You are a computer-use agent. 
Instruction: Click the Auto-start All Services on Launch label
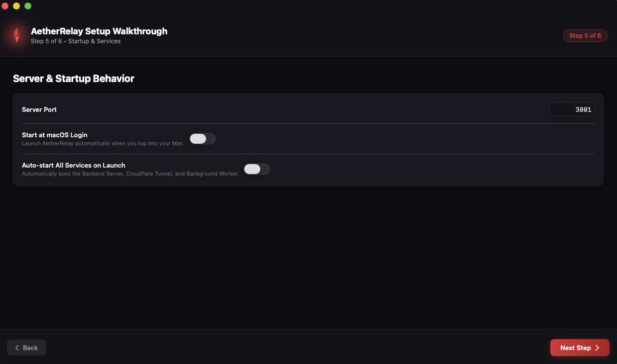click(x=74, y=165)
